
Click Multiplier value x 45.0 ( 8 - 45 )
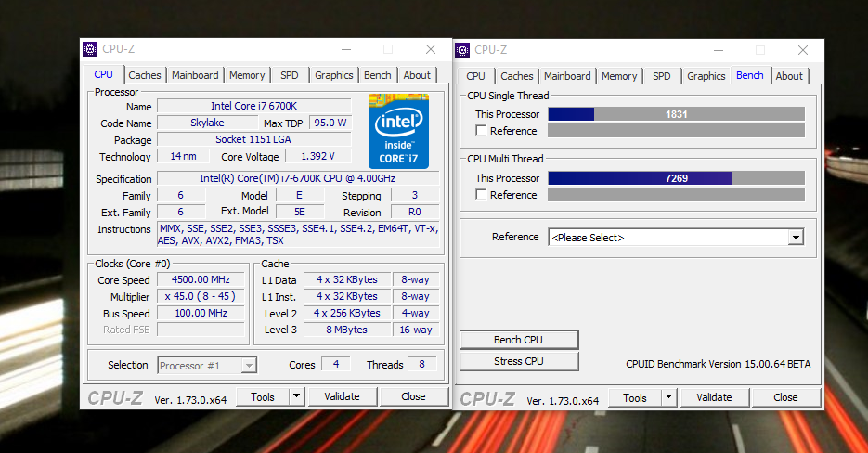click(x=201, y=296)
